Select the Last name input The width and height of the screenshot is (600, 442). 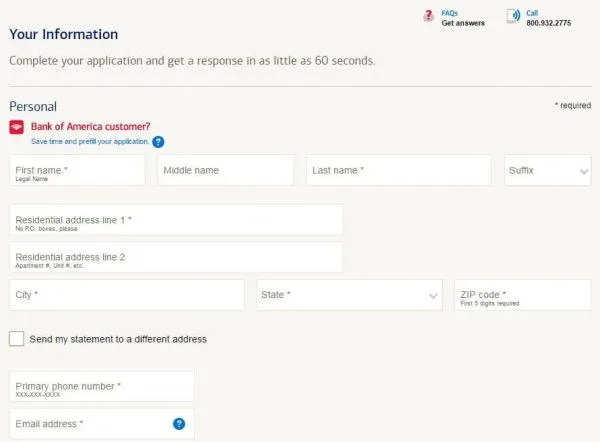[x=398, y=171]
